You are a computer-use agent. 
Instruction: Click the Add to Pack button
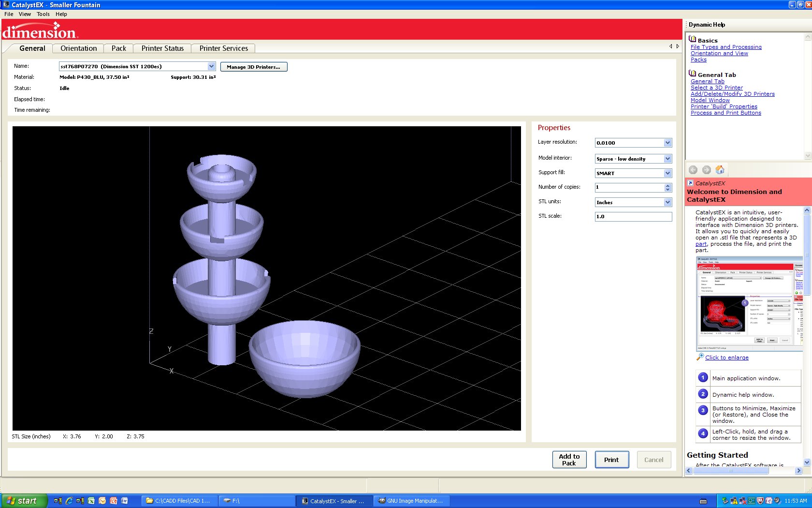pos(569,460)
